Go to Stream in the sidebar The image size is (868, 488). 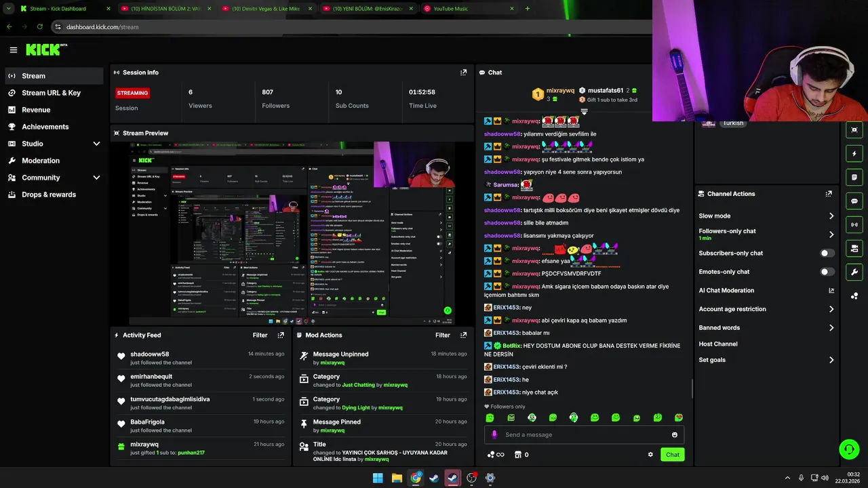coord(54,76)
